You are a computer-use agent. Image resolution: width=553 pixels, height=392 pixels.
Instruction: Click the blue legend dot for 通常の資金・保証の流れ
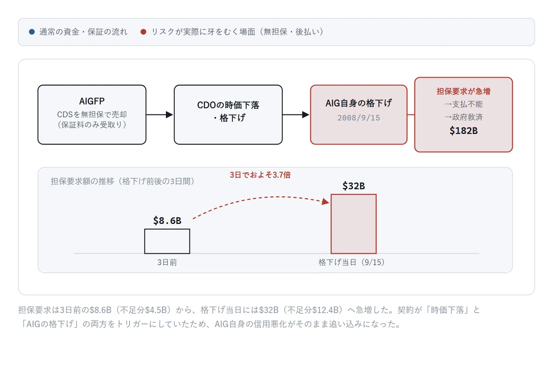(32, 32)
